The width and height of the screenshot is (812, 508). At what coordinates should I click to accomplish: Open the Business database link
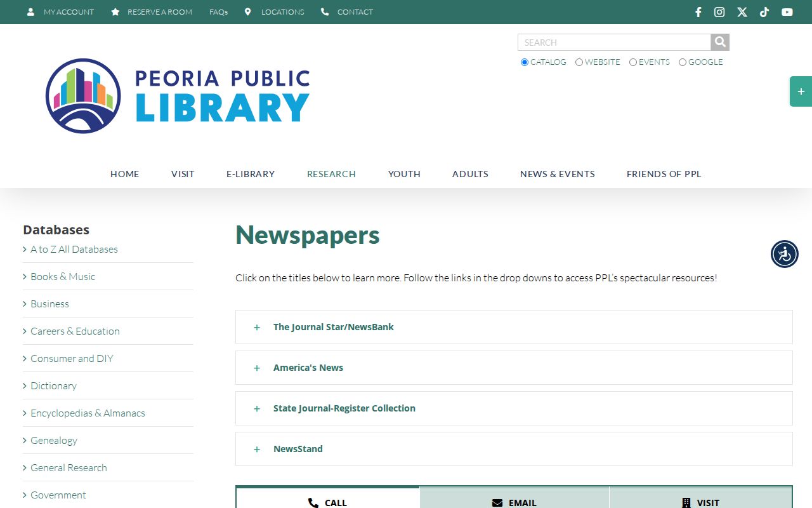49,304
